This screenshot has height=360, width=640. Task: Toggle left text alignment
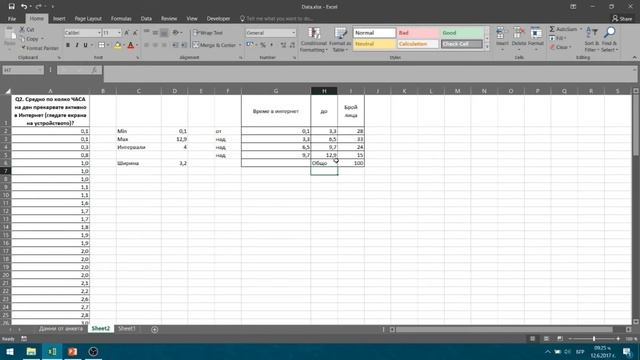tap(146, 45)
